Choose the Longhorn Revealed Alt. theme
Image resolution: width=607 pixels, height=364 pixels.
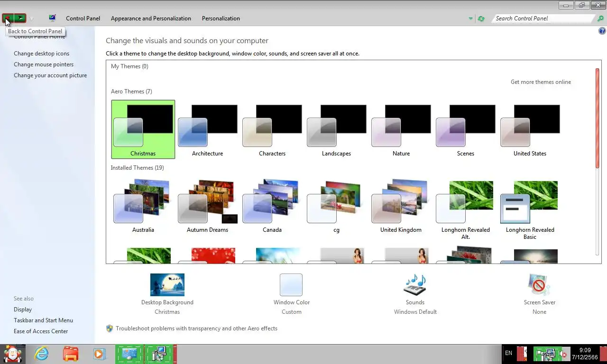[x=466, y=209]
